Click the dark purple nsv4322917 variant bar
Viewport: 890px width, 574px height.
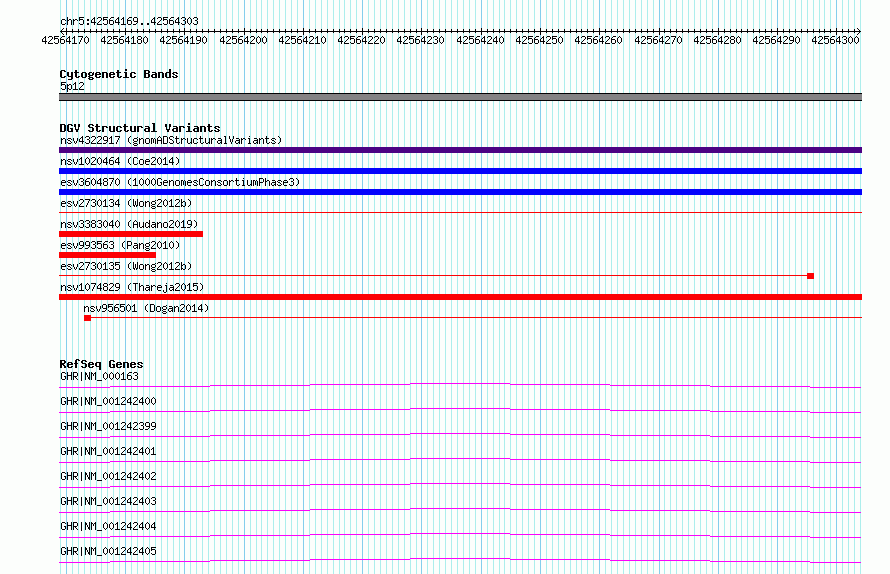point(460,150)
